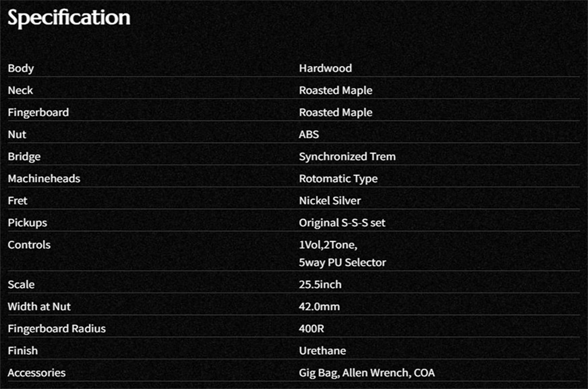
Task: Select the Original S-S-S set text
Action: tap(342, 223)
